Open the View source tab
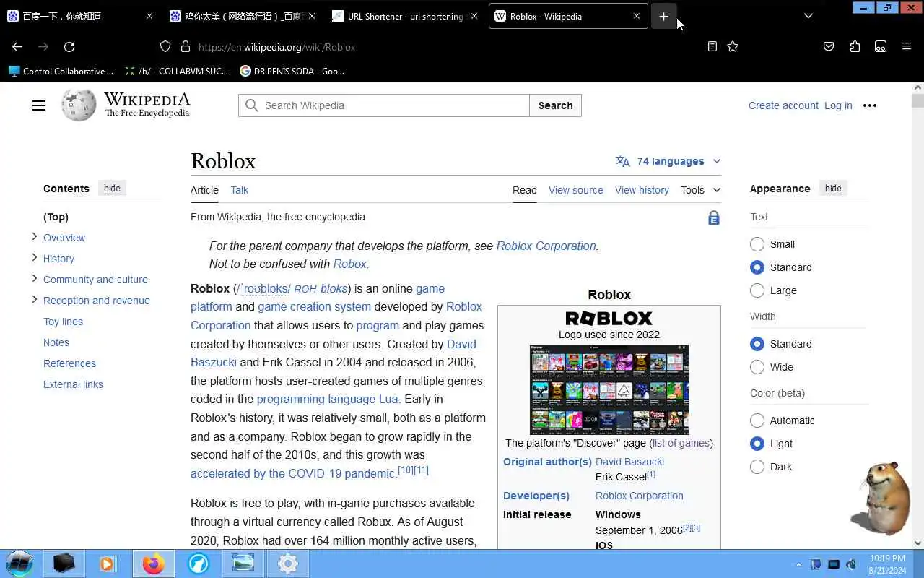The height and width of the screenshot is (578, 924). 575,190
